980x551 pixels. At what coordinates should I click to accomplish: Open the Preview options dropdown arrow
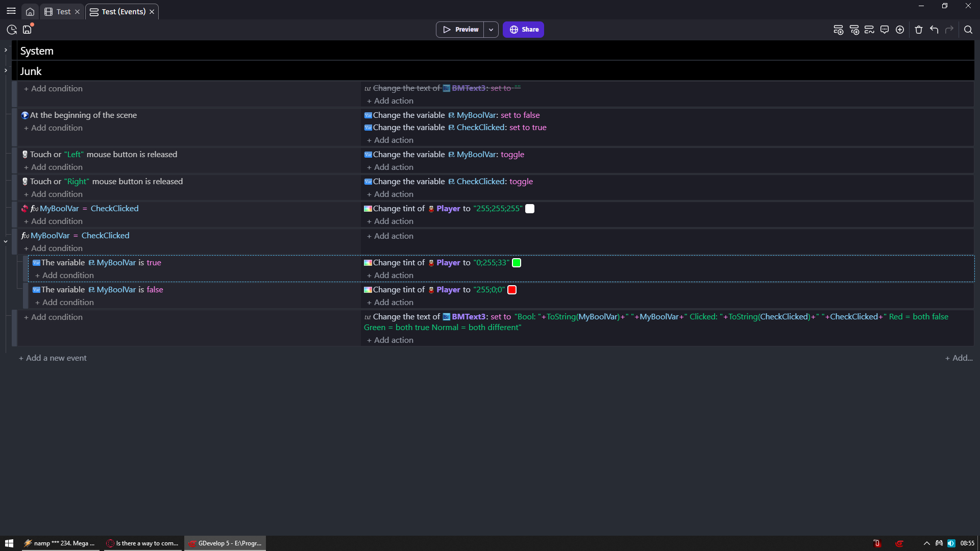pyautogui.click(x=491, y=30)
